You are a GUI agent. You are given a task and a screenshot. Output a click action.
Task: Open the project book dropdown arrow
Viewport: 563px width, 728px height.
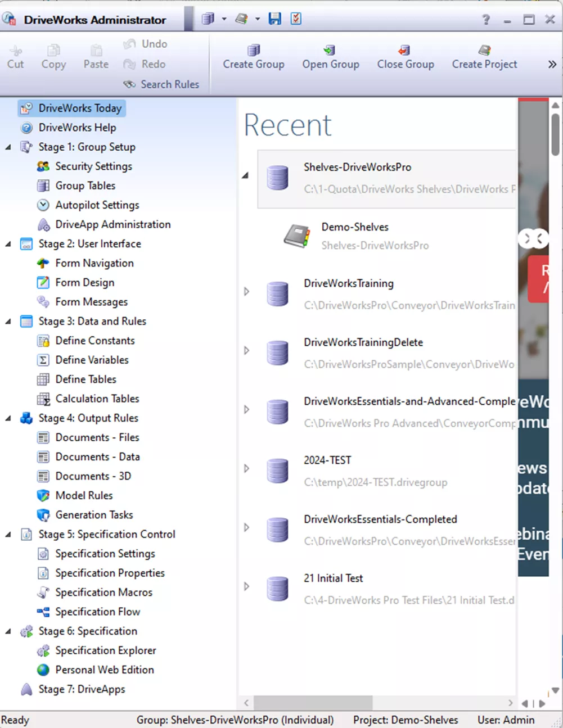click(x=258, y=19)
